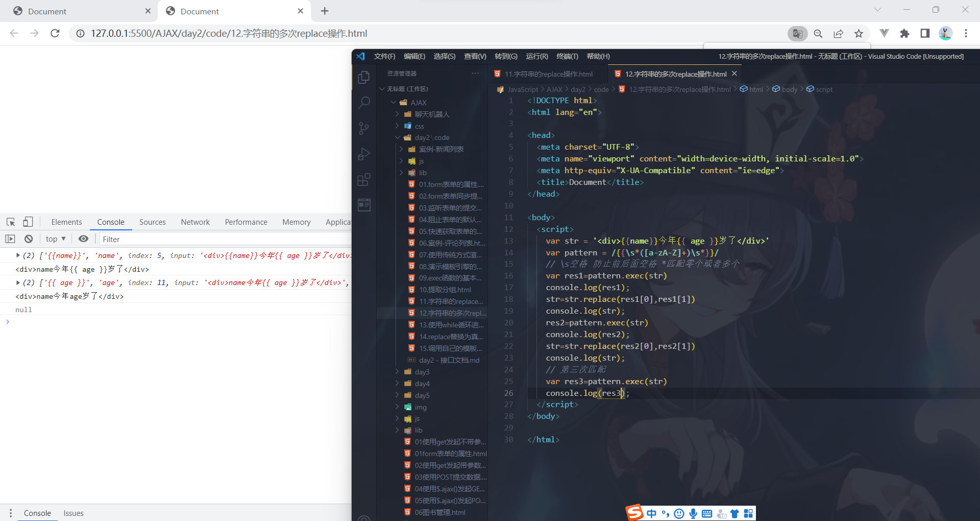Open VS Code 编辑(E) menu
This screenshot has width=980, height=521.
(414, 56)
